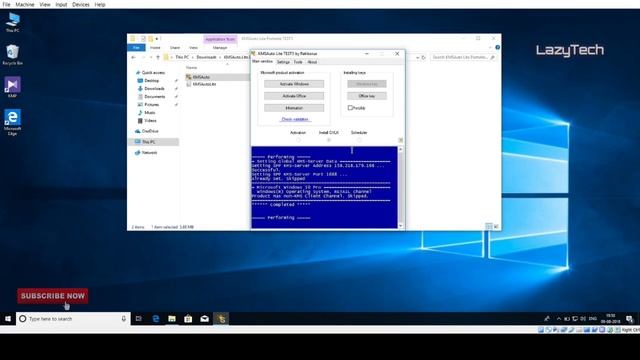Open Microsoft Store from the taskbar

(188, 319)
